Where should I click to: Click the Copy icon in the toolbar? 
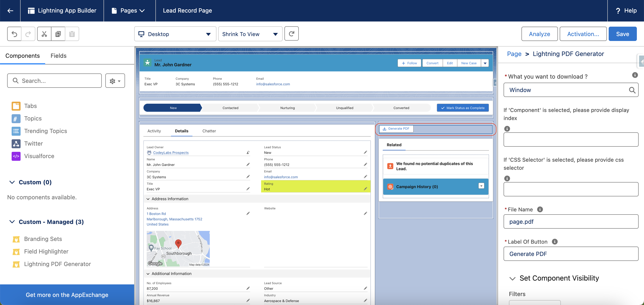58,34
